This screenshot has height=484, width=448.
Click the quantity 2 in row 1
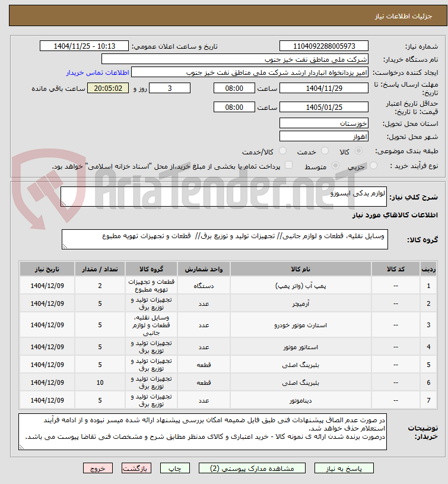click(x=100, y=286)
